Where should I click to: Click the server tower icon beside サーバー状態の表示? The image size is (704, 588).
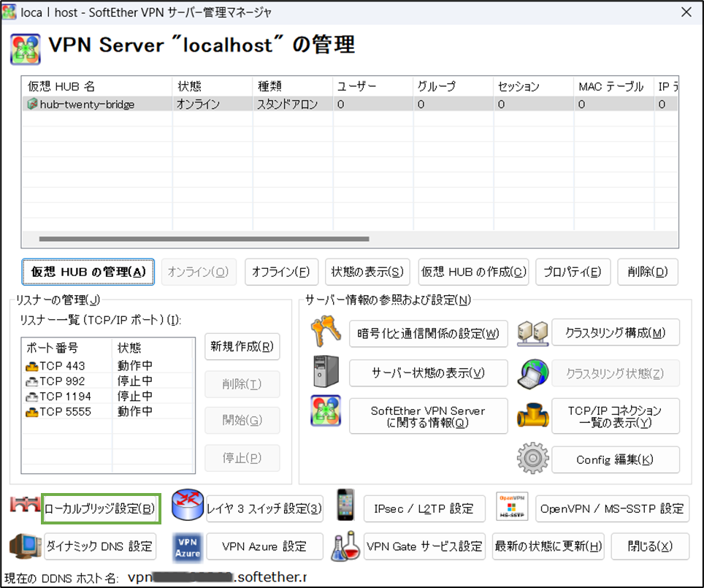(x=326, y=371)
